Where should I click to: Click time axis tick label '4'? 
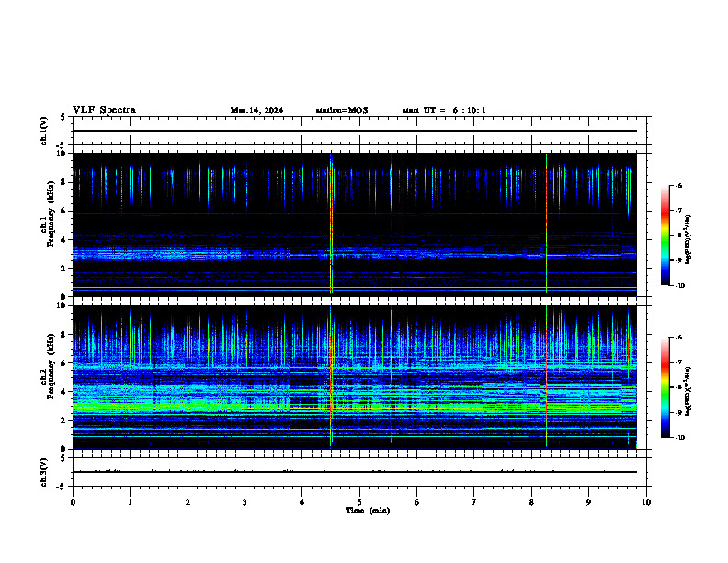point(302,502)
